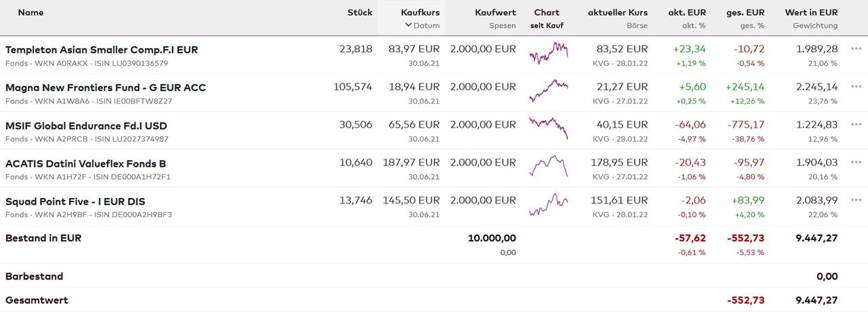Open the three-dot menu for ACATIS Datini row
The image size is (868, 312).
856,163
